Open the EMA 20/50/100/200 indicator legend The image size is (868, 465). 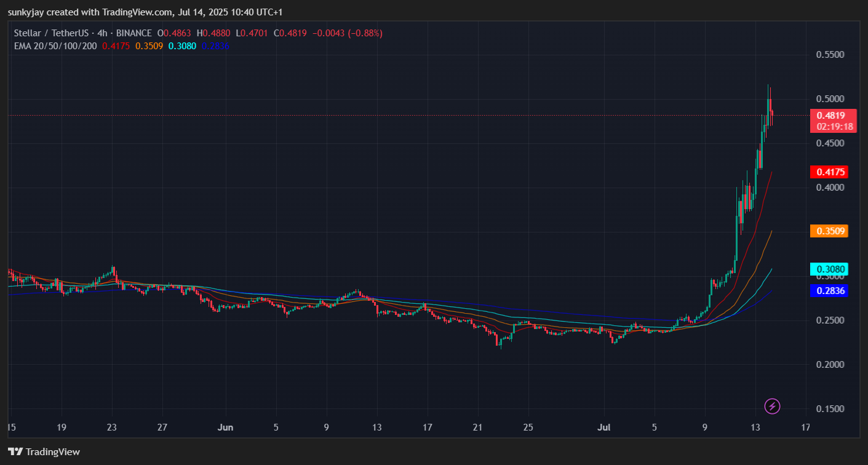[55, 46]
